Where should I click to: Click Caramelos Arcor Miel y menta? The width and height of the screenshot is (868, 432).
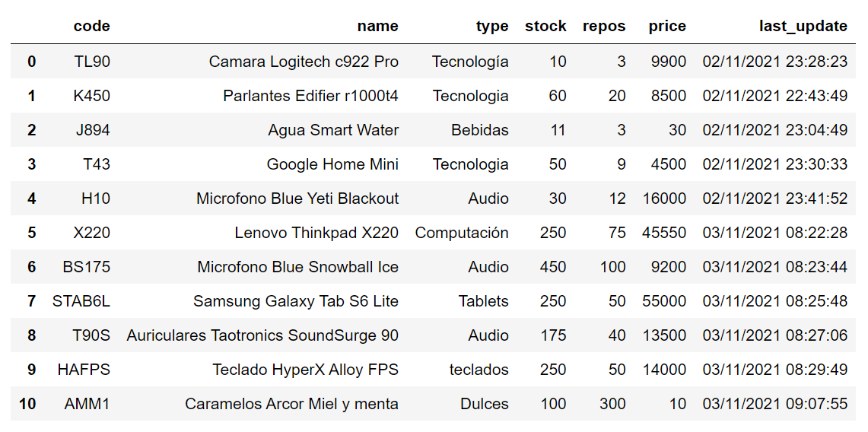[291, 404]
